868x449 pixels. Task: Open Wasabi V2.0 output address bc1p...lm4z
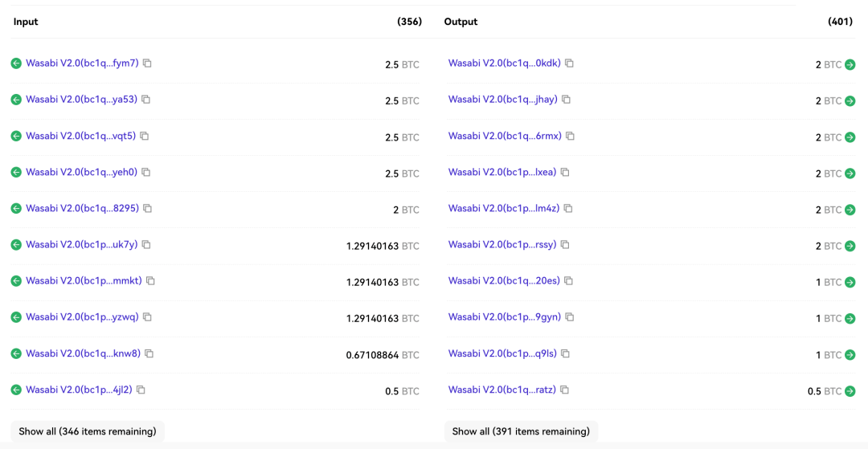pos(504,208)
